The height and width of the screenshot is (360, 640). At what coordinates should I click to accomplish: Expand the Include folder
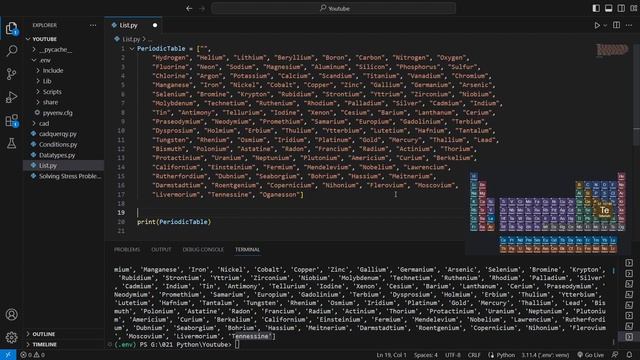coord(53,71)
